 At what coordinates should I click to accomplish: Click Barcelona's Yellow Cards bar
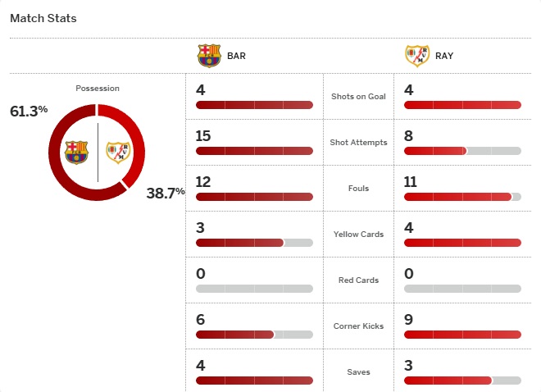click(254, 243)
